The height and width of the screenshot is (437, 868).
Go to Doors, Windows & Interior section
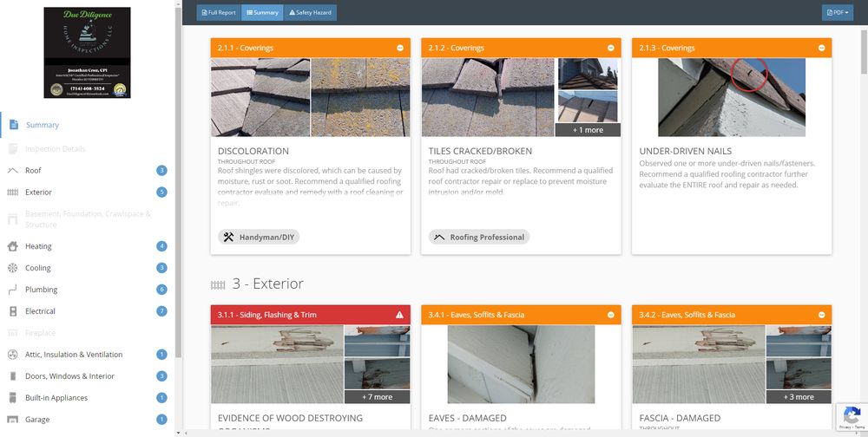(88, 376)
